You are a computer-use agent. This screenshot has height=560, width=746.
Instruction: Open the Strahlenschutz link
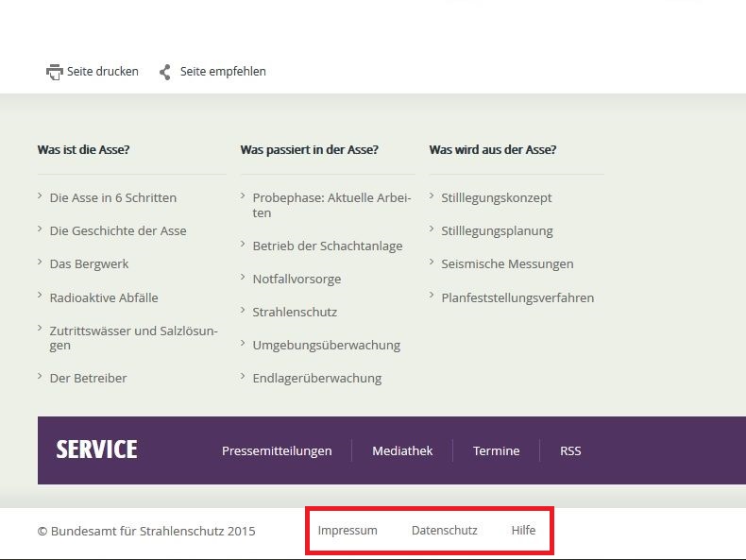point(295,313)
